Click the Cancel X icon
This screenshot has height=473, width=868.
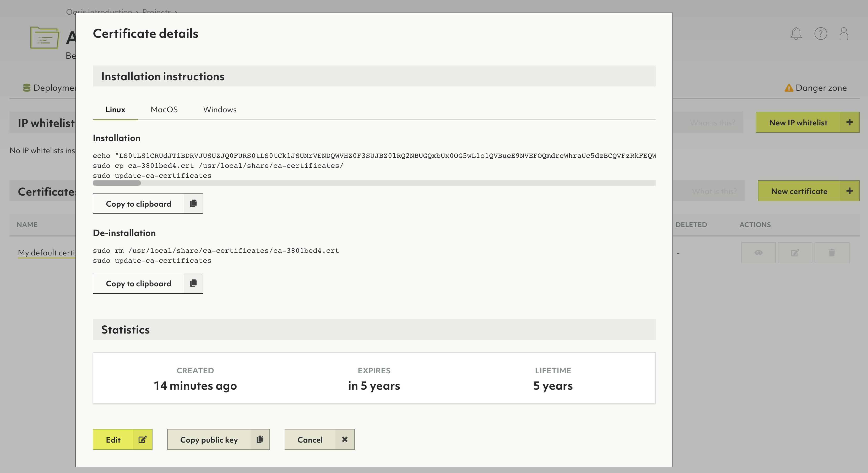tap(345, 439)
